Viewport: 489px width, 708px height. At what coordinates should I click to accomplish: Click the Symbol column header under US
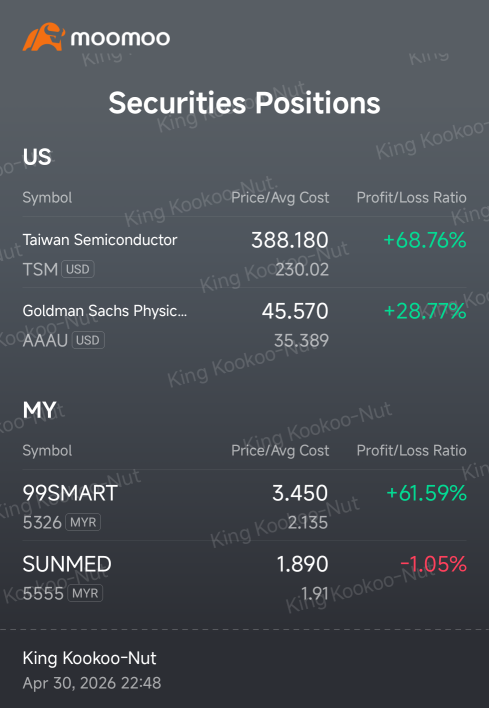point(47,198)
